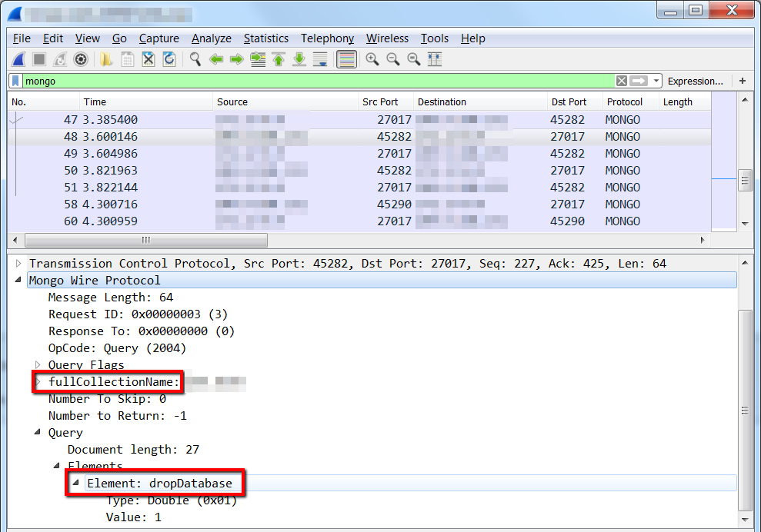Click the Expression... button
Image resolution: width=761 pixels, height=532 pixels.
695,81
